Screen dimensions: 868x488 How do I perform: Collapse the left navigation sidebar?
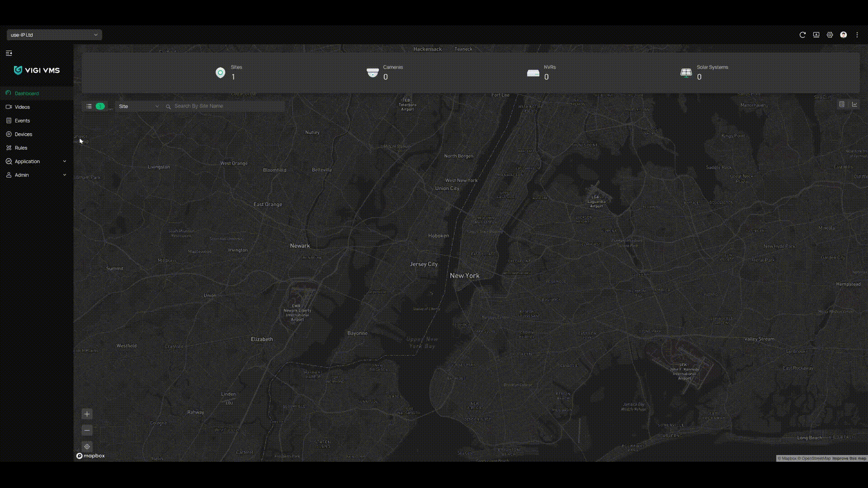pos(9,53)
